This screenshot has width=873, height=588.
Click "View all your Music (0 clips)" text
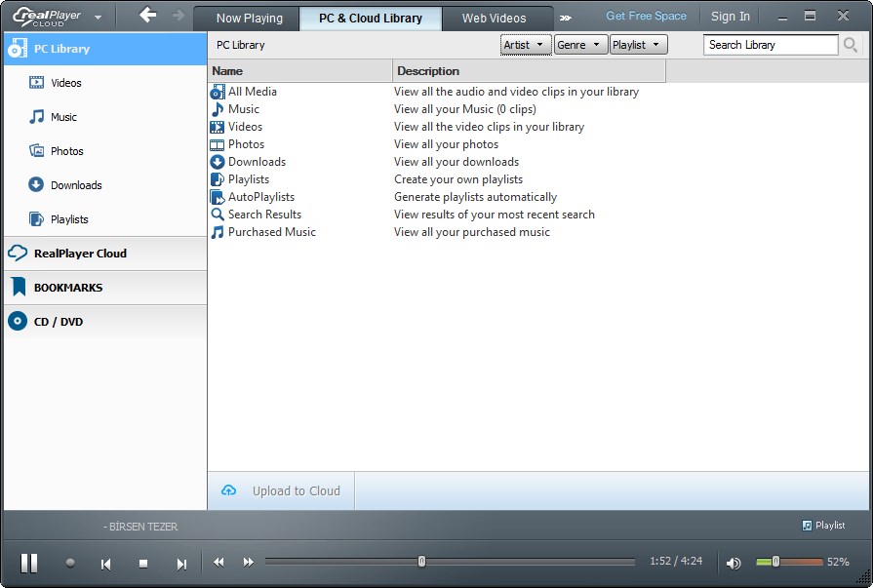click(465, 109)
